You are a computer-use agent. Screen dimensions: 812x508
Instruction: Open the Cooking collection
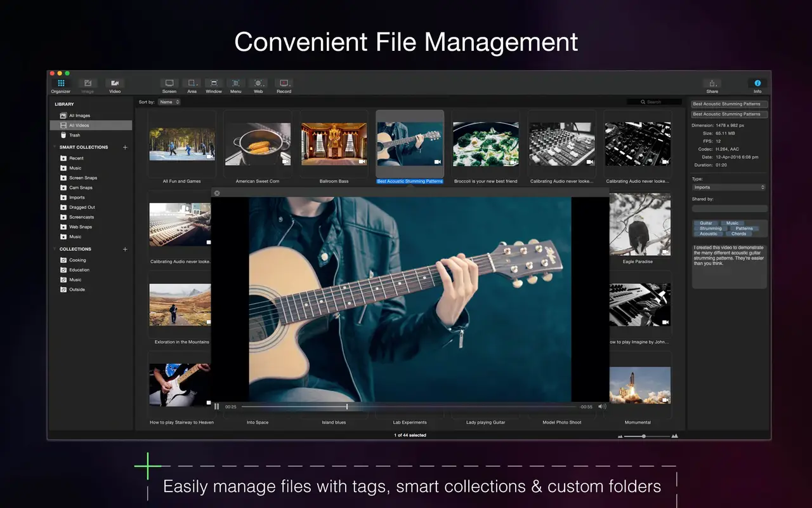click(x=76, y=260)
